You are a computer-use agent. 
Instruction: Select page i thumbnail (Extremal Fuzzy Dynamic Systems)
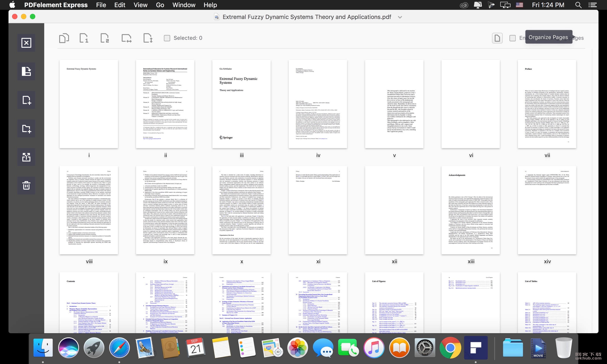click(89, 104)
